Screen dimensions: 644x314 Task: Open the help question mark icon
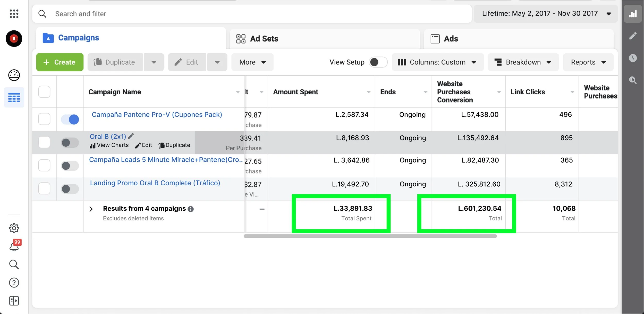coord(14,283)
